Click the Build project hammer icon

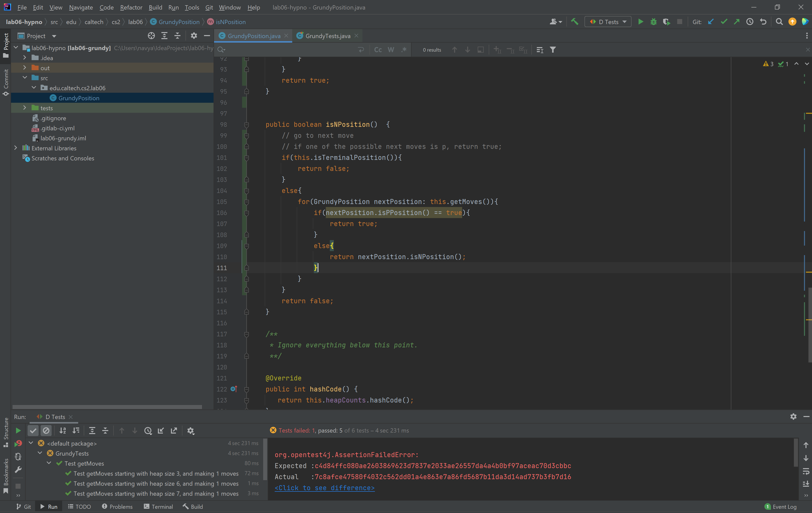coord(575,22)
